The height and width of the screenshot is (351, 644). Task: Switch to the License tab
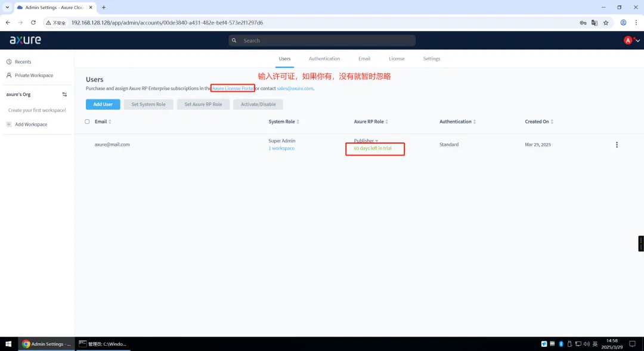[397, 59]
